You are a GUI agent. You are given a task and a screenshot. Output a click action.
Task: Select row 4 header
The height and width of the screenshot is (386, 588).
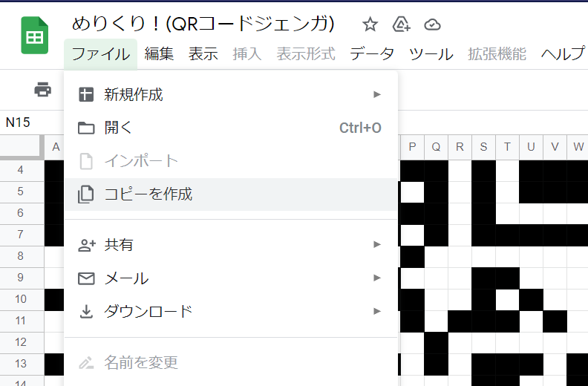[21, 170]
